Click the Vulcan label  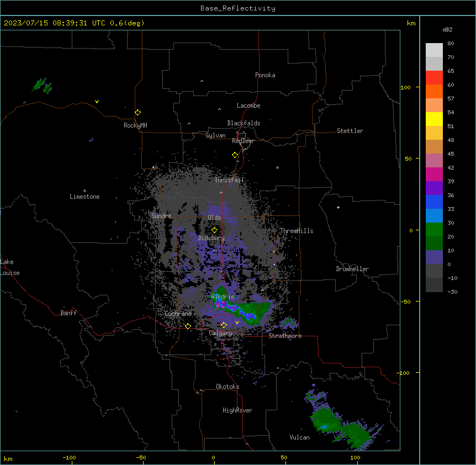(x=299, y=437)
